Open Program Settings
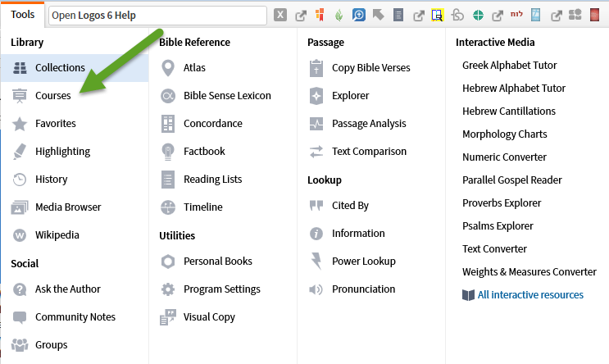Screen dimensions: 609x364 pyautogui.click(x=223, y=289)
